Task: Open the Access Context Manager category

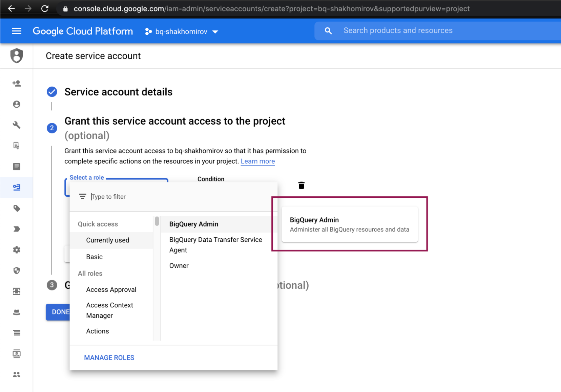Action: pyautogui.click(x=109, y=310)
